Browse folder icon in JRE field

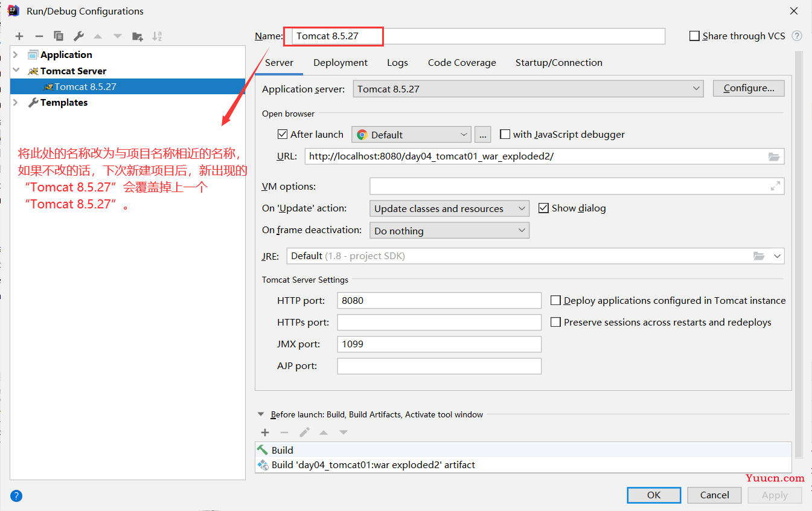[759, 256]
